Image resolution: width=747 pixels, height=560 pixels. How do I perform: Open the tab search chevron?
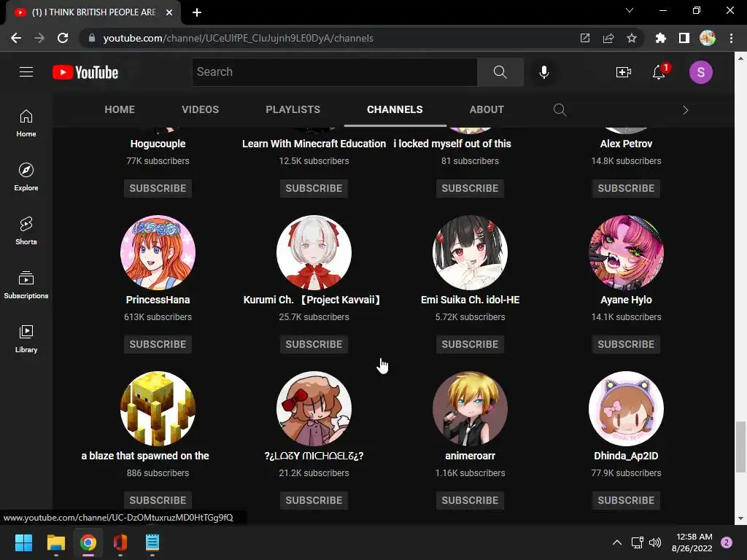630,10
